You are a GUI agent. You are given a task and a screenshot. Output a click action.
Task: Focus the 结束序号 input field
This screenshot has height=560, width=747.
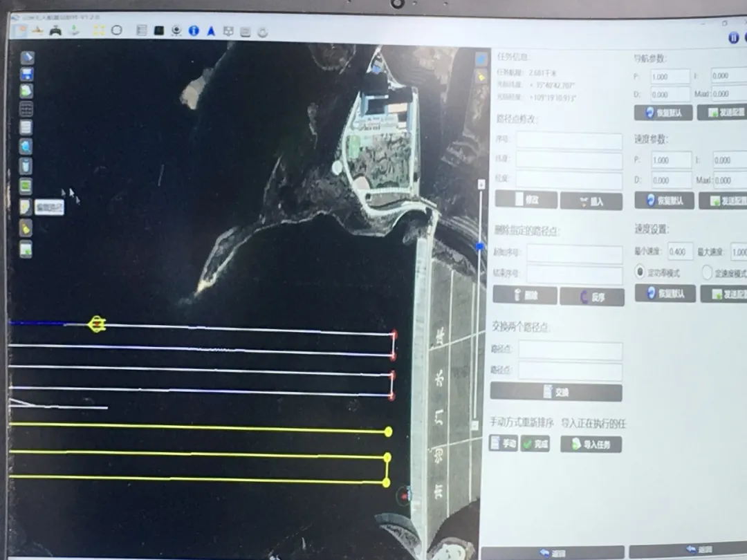point(575,274)
